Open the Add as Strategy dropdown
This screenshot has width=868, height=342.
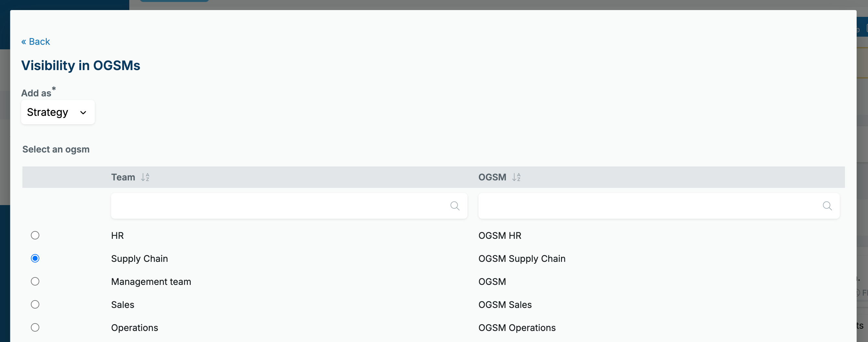click(58, 112)
